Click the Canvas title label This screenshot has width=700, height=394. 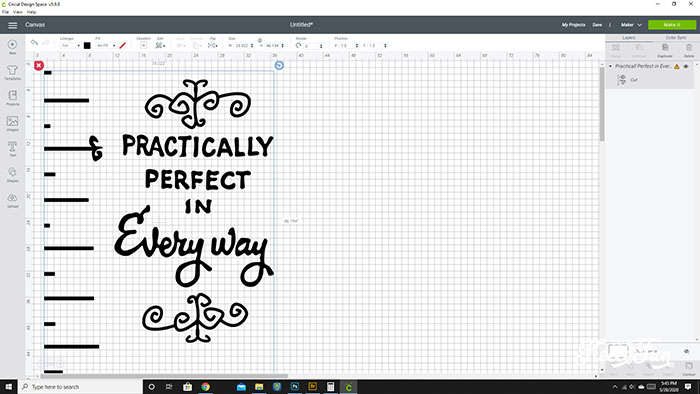tap(35, 25)
